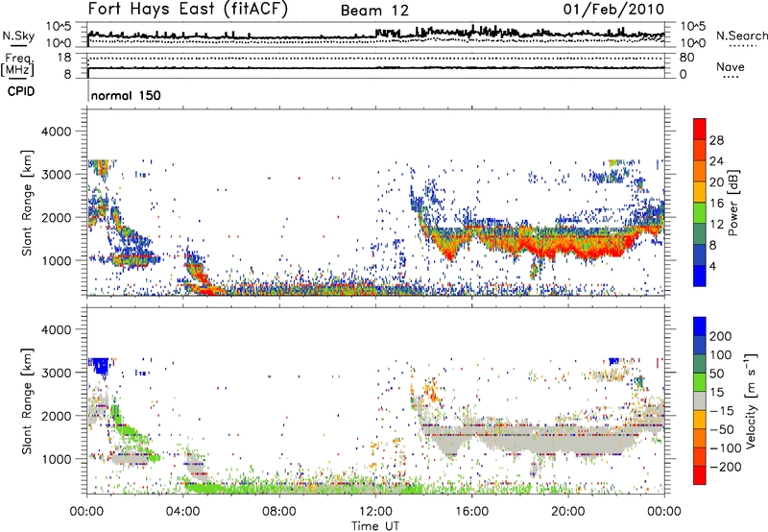Click the 28 label on power colorbar
768x532 pixels.
(716, 140)
